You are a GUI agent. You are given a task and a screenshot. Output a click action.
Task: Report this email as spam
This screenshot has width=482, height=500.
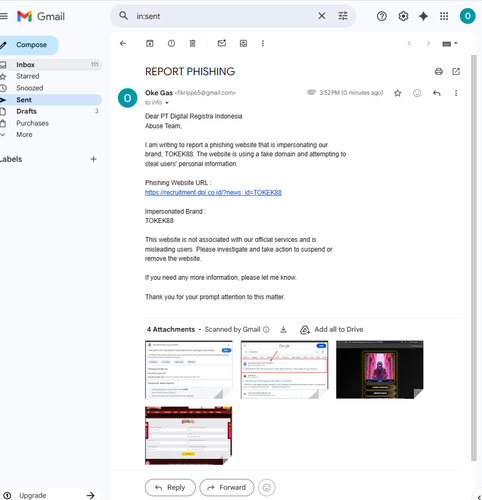tap(171, 43)
